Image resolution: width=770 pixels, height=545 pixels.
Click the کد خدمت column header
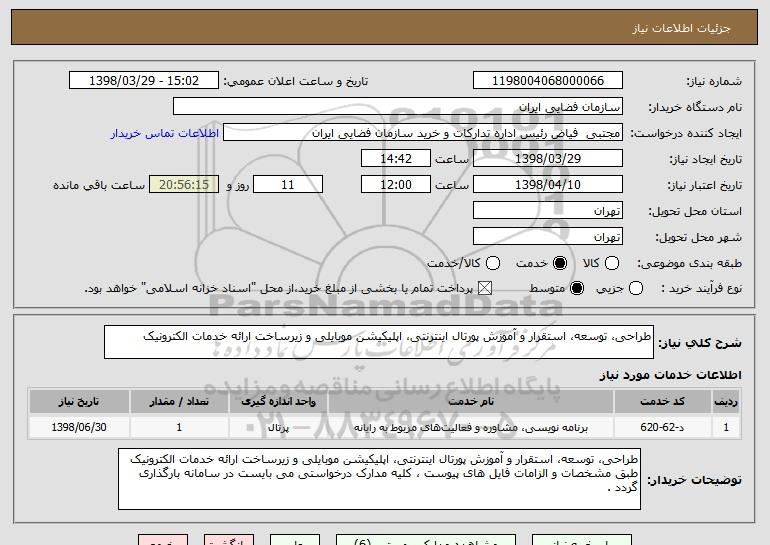(662, 402)
